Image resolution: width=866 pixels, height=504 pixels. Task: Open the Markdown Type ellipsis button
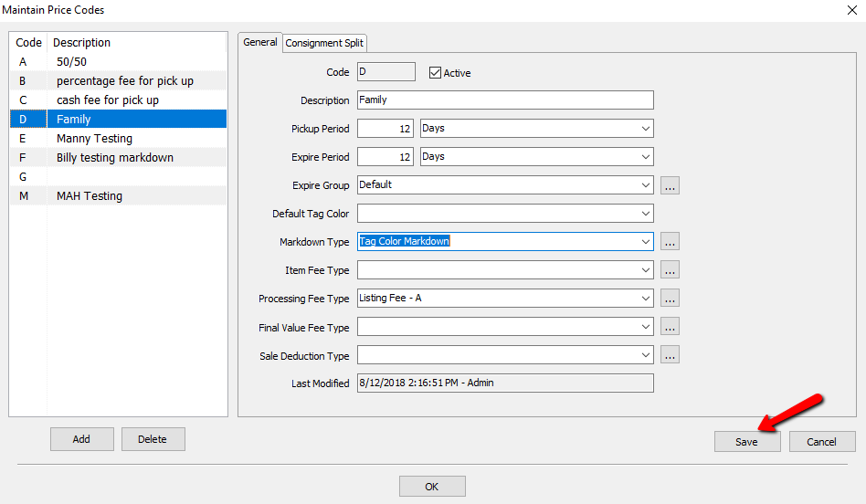pyautogui.click(x=670, y=242)
